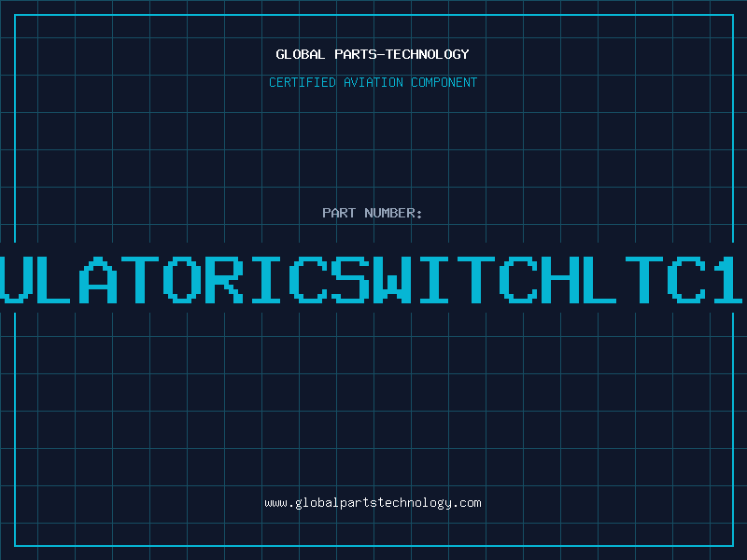Open the www.globalpartstechnology.com link

coord(373,503)
